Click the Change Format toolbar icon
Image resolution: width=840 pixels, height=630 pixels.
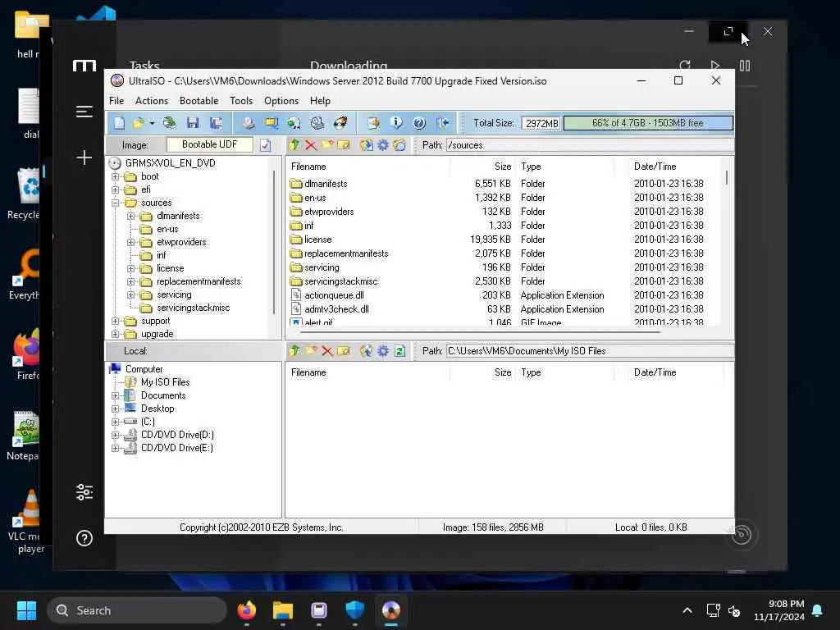pos(373,123)
